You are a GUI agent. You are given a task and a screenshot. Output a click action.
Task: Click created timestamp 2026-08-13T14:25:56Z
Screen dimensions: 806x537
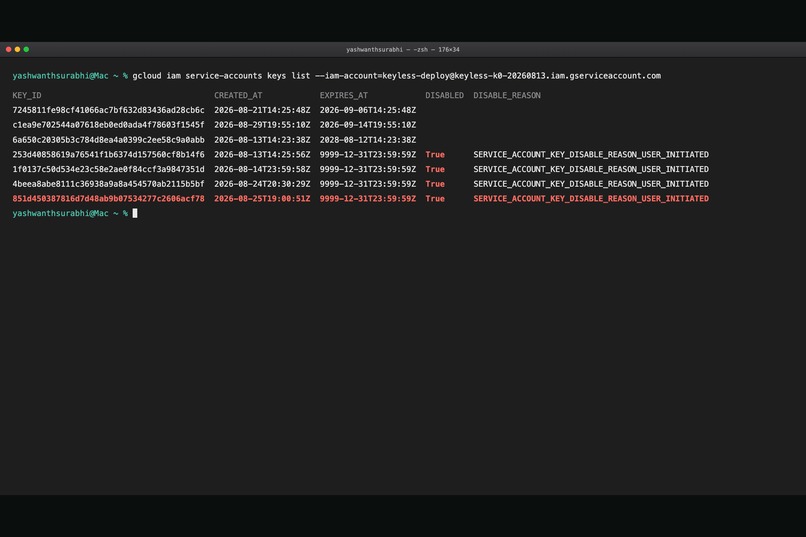tap(262, 155)
